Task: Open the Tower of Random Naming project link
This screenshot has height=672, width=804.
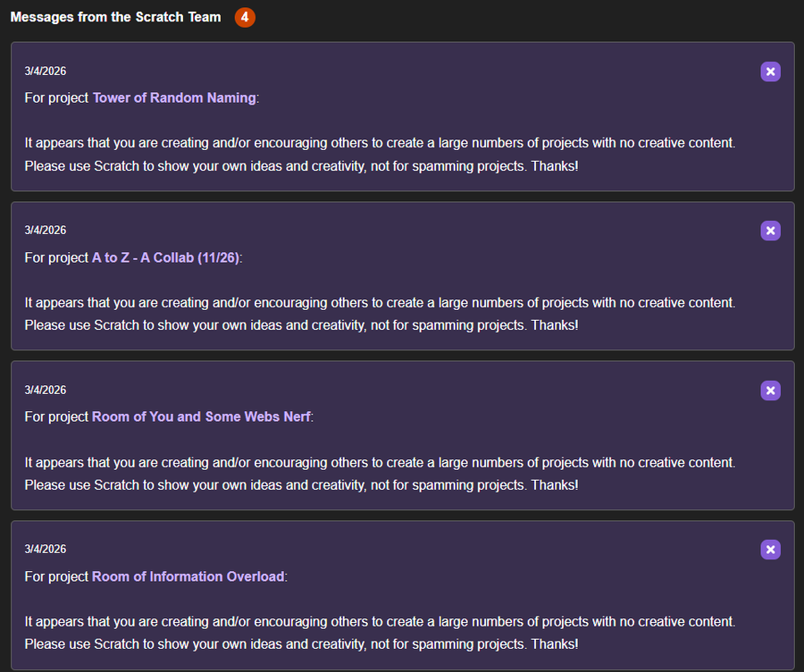Action: click(x=174, y=97)
